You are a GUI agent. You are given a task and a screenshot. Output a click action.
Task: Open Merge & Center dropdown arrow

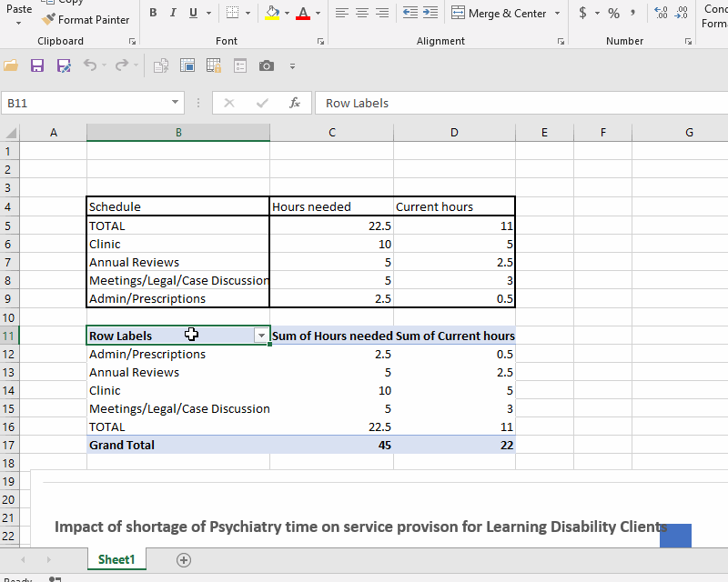click(557, 13)
